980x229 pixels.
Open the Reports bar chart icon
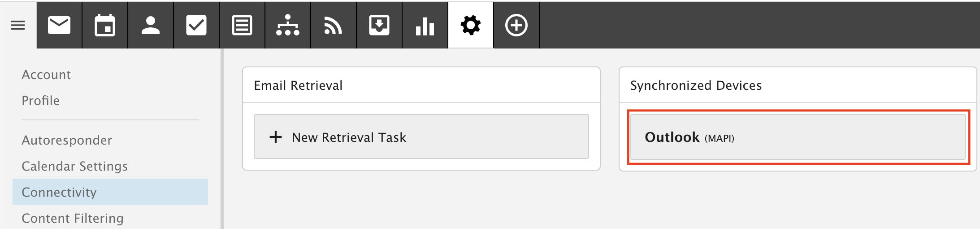425,25
